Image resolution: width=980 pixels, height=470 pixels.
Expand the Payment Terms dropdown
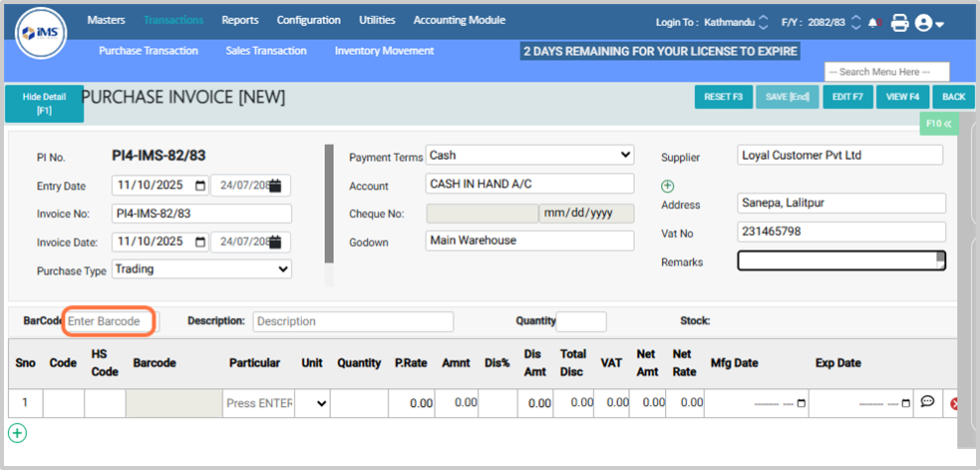[625, 155]
